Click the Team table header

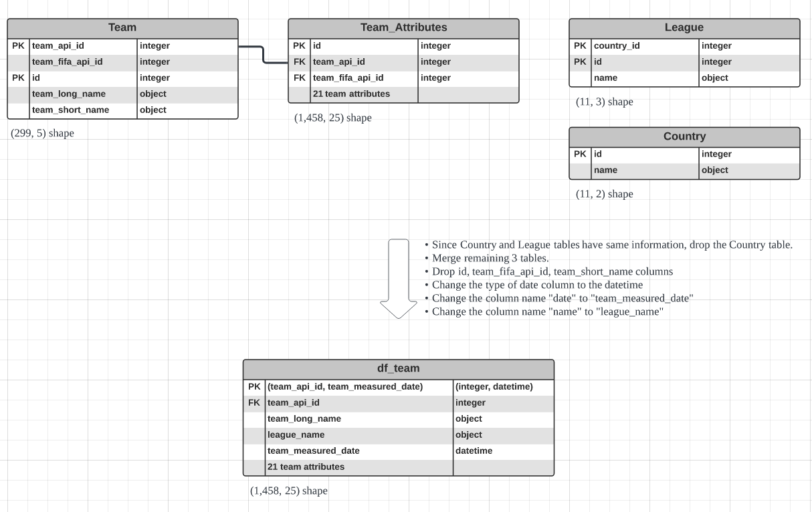[x=122, y=28]
